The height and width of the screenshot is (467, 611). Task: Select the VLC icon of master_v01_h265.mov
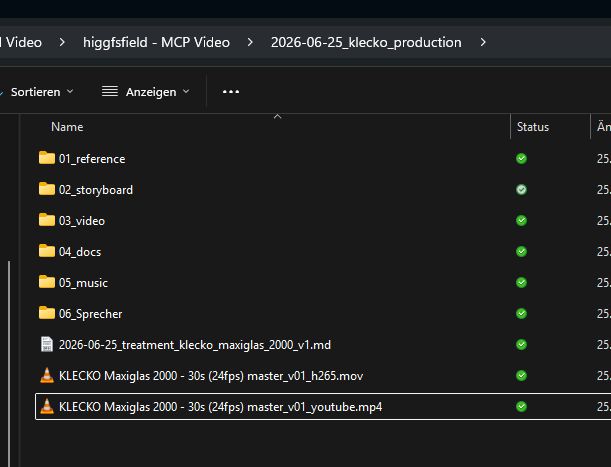click(47, 375)
